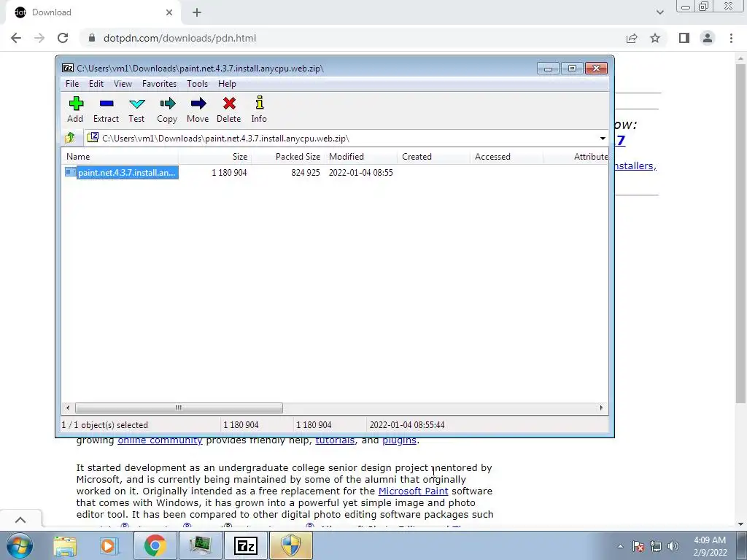Open the plugins link on the page
The width and height of the screenshot is (747, 560).
[x=399, y=440]
